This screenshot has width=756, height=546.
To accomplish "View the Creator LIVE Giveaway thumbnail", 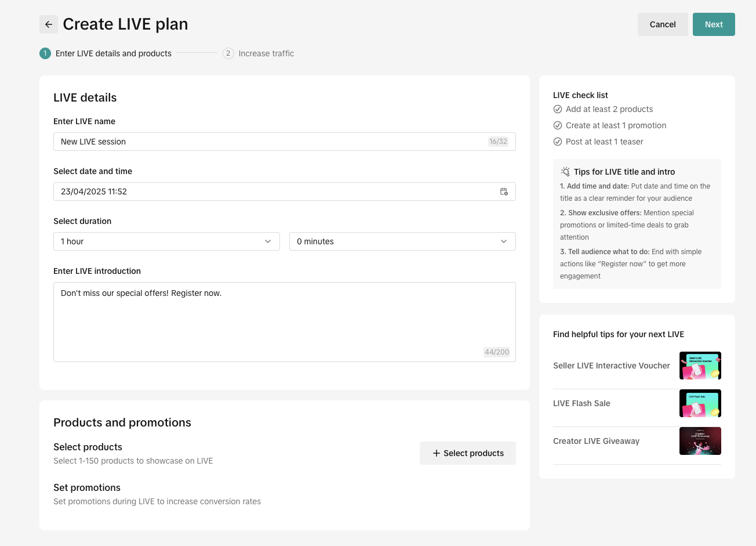I will (700, 441).
